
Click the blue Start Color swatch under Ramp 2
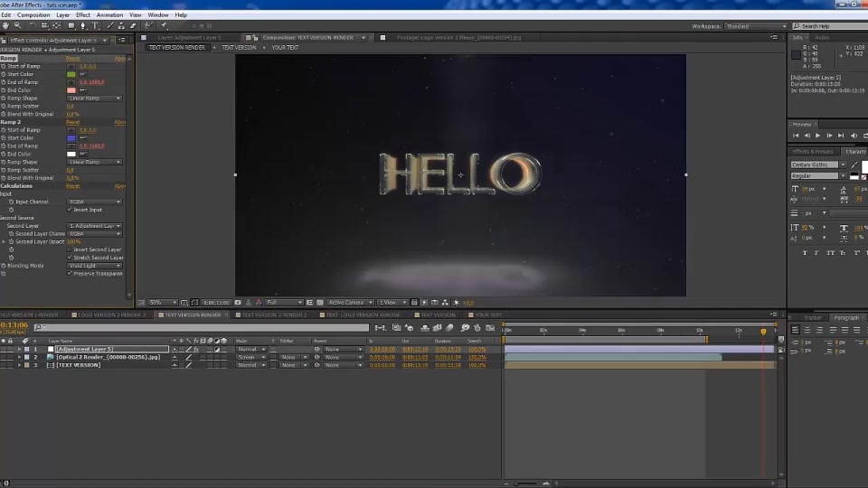click(71, 138)
